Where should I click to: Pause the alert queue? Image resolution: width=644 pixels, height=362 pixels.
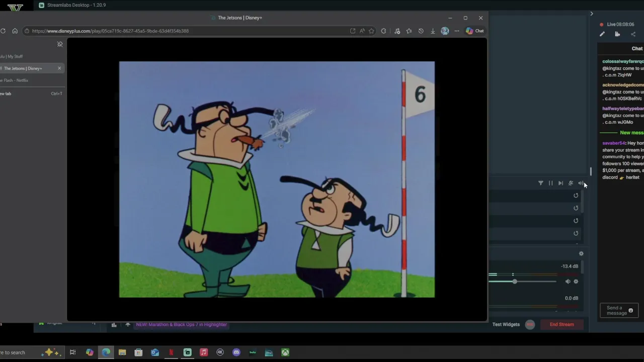coord(550,183)
